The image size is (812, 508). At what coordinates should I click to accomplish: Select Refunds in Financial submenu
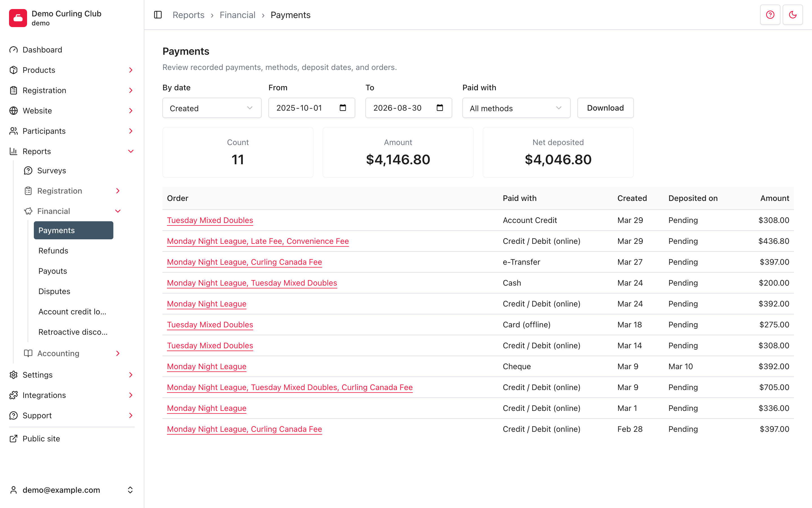(x=74, y=251)
